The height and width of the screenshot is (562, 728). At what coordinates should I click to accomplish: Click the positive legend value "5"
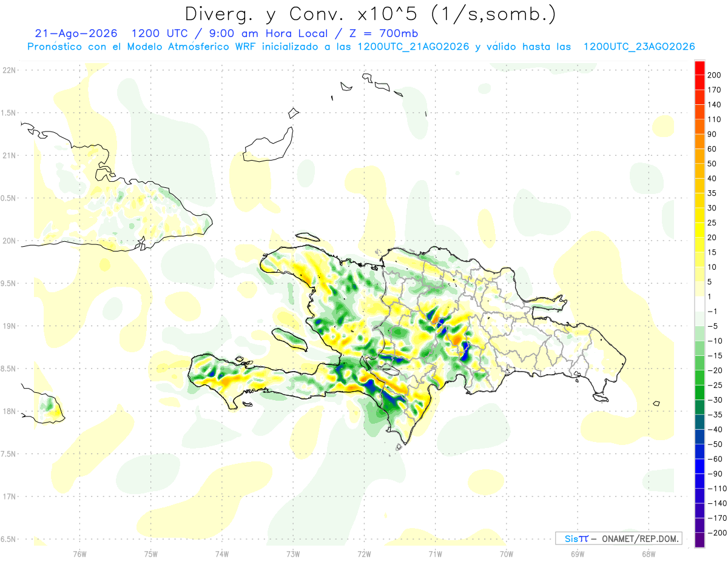coord(710,282)
